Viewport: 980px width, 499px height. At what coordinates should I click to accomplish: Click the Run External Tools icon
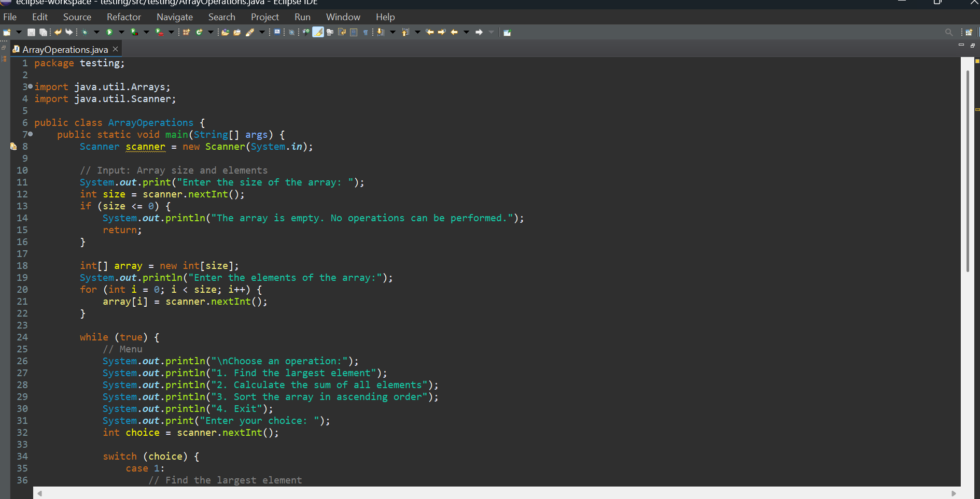159,32
